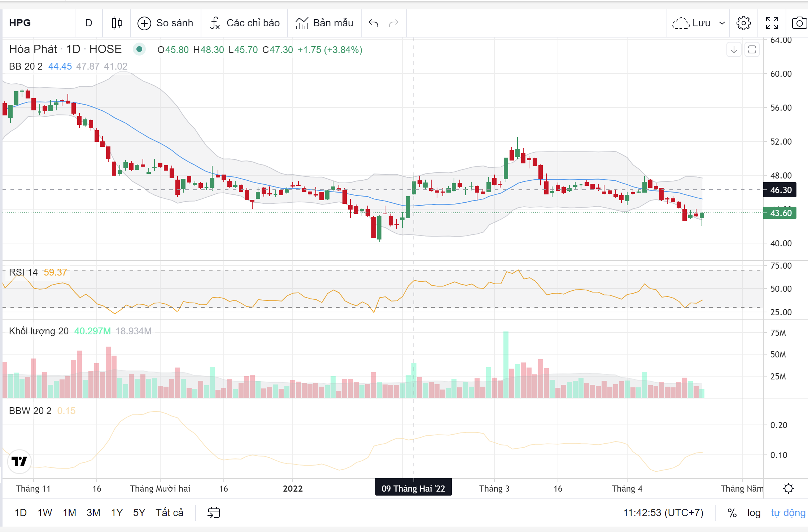This screenshot has width=808, height=532.
Task: Set time range to 5Y
Action: point(139,513)
